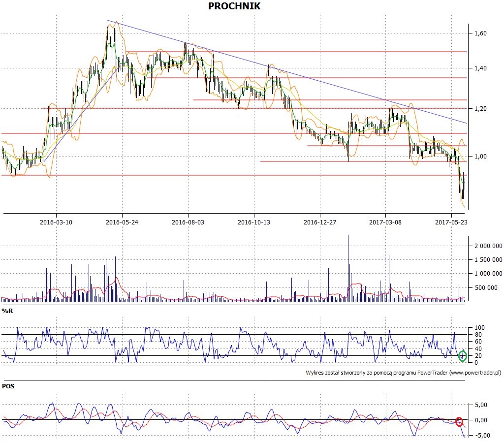Click the 2016-05-24 date label

(122, 222)
